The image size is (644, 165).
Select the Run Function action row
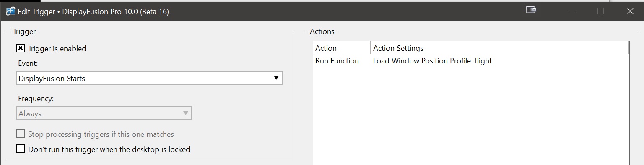471,61
